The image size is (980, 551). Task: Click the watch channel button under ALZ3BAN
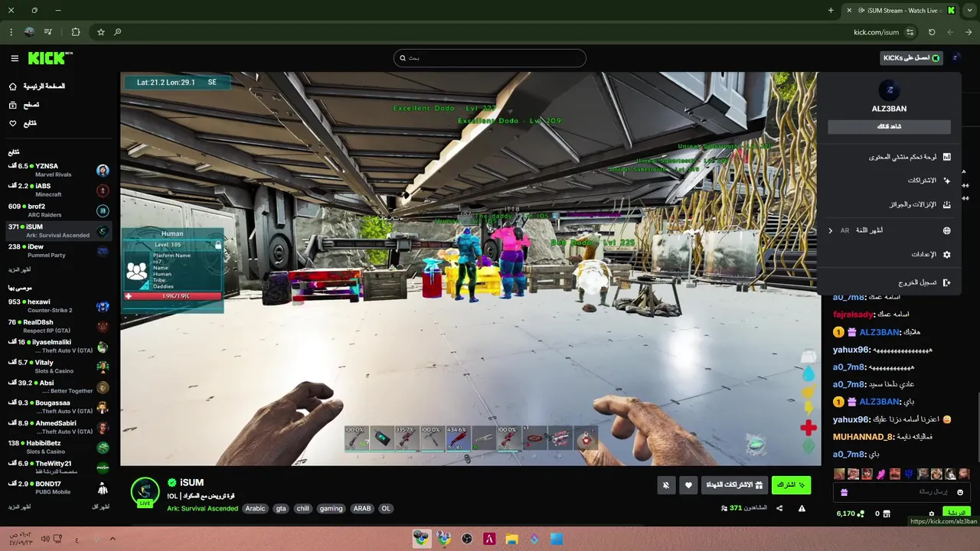click(889, 126)
